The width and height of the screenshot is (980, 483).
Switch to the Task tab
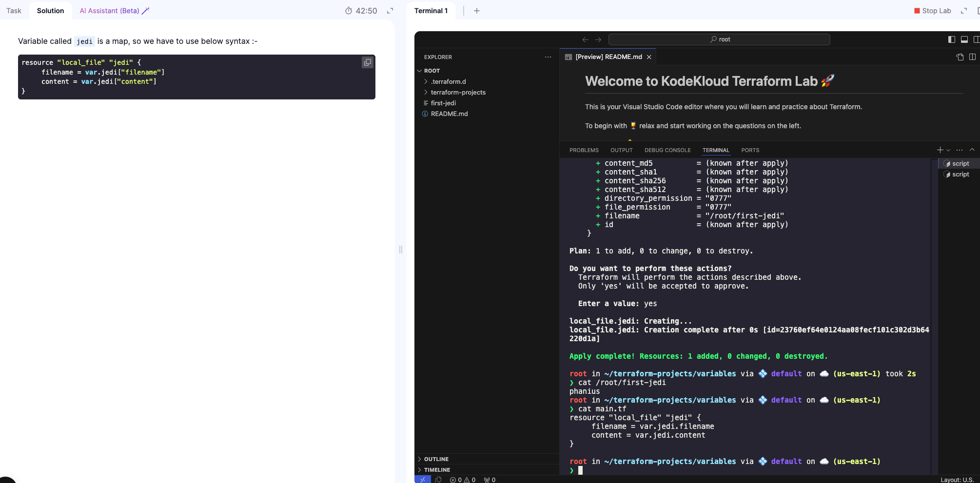pyautogui.click(x=14, y=11)
